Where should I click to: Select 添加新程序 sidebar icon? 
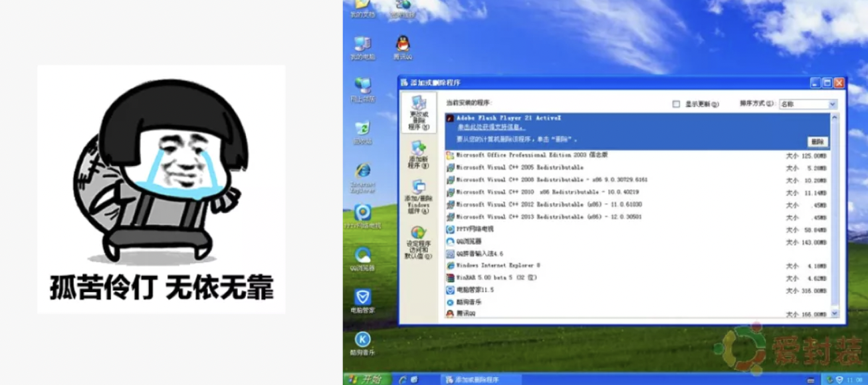[x=419, y=154]
